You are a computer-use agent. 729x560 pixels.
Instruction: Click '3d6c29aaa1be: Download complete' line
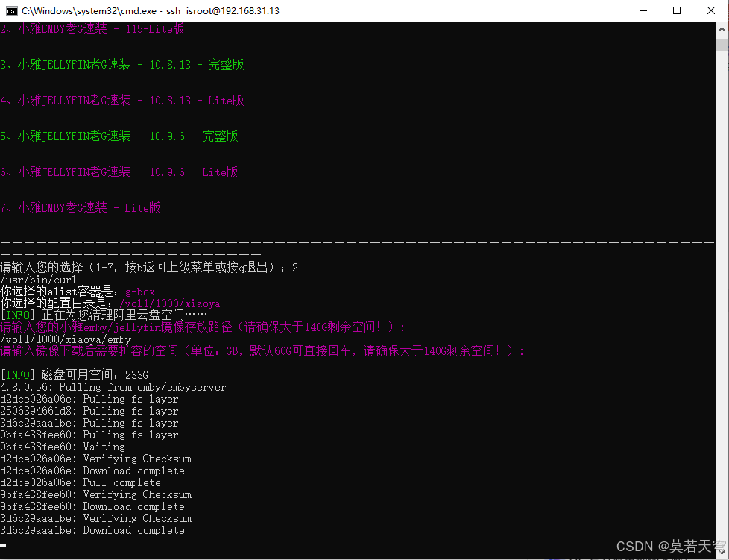click(92, 531)
